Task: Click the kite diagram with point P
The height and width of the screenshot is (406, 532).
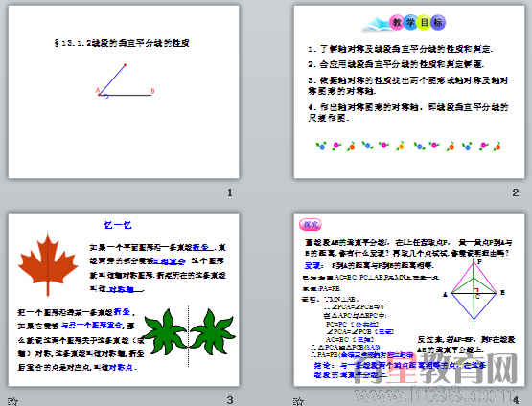Action: coord(474,292)
